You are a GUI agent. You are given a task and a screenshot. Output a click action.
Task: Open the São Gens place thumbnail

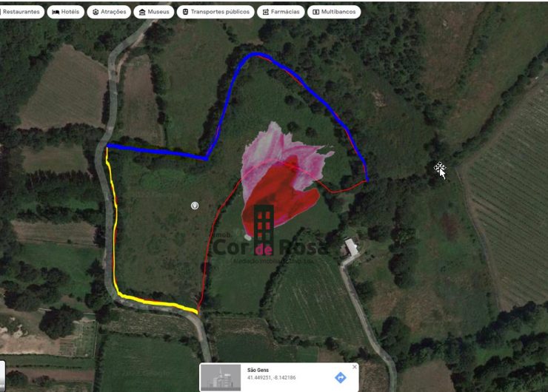[x=221, y=377]
